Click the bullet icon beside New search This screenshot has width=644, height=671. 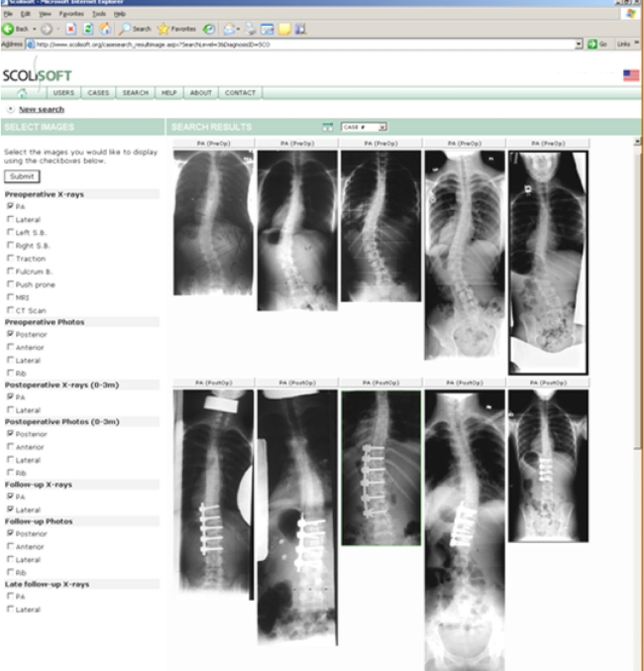(x=11, y=109)
